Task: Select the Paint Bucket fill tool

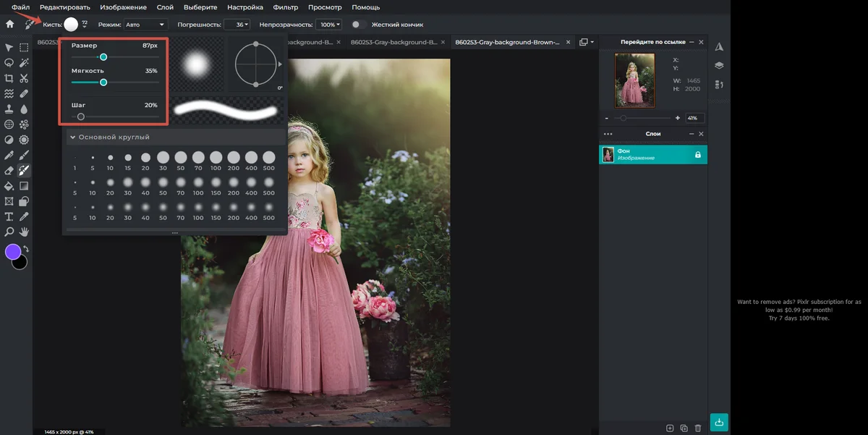Action: 9,186
